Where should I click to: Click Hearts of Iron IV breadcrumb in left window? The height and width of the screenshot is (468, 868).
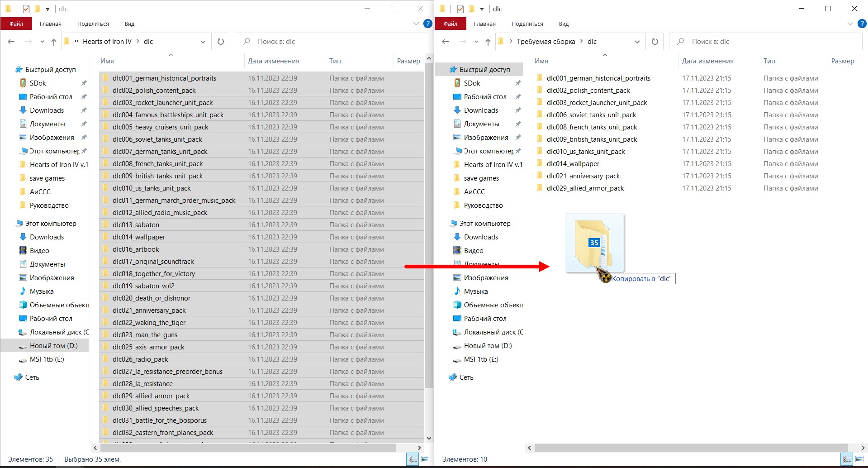point(107,42)
